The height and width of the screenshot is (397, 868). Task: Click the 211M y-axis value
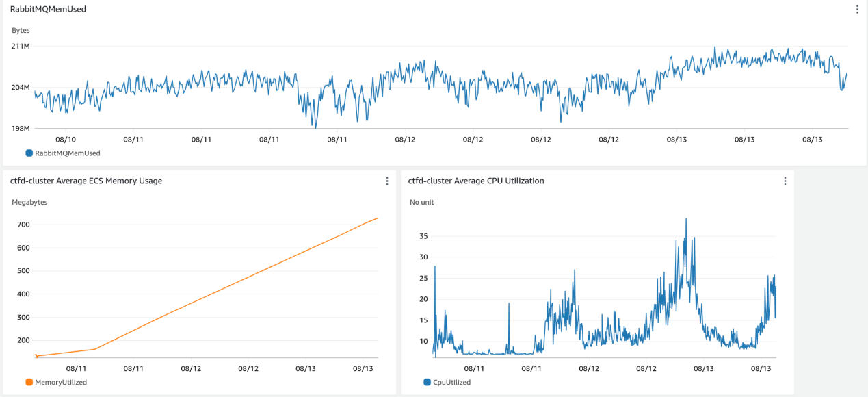coord(21,46)
